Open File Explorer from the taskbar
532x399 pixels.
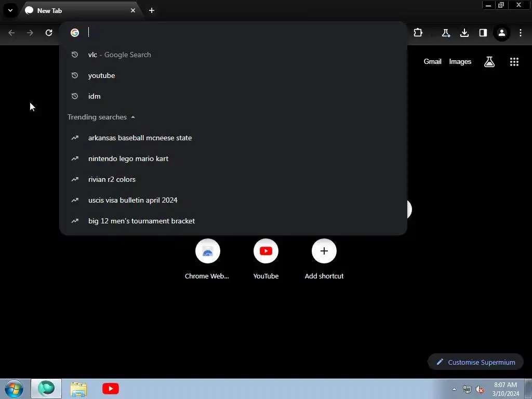tap(78, 389)
